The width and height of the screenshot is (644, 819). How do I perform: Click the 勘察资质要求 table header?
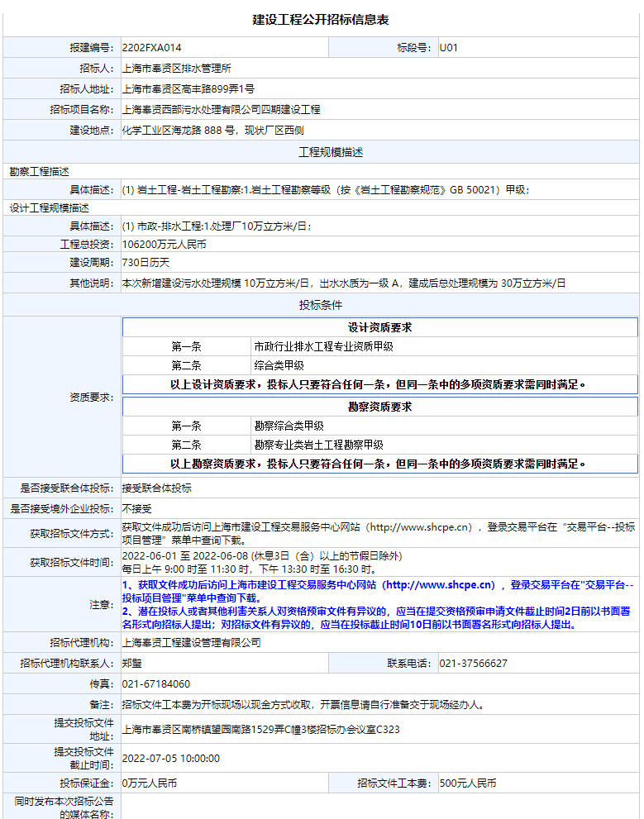coord(379,407)
